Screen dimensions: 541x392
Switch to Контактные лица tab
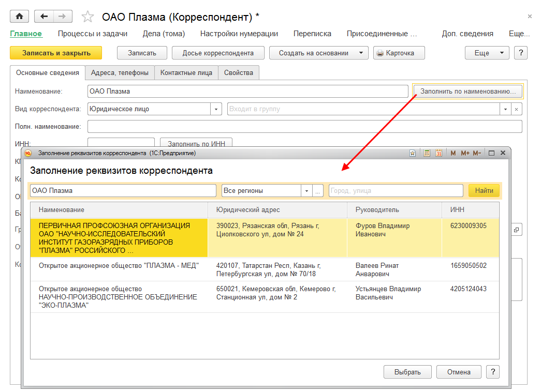(186, 73)
